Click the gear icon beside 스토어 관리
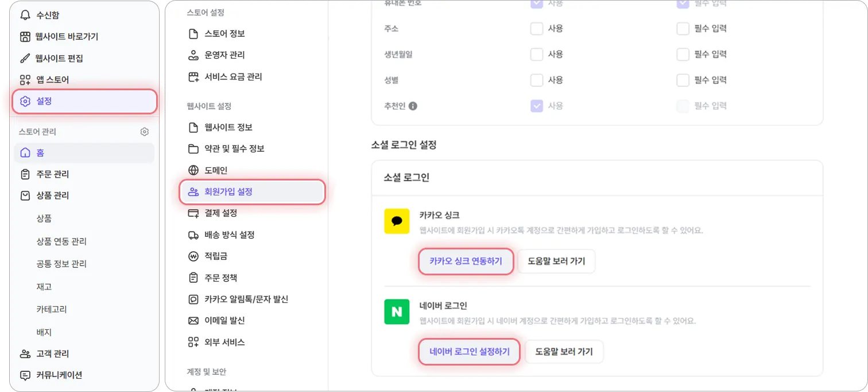This screenshot has width=868, height=392. [145, 132]
